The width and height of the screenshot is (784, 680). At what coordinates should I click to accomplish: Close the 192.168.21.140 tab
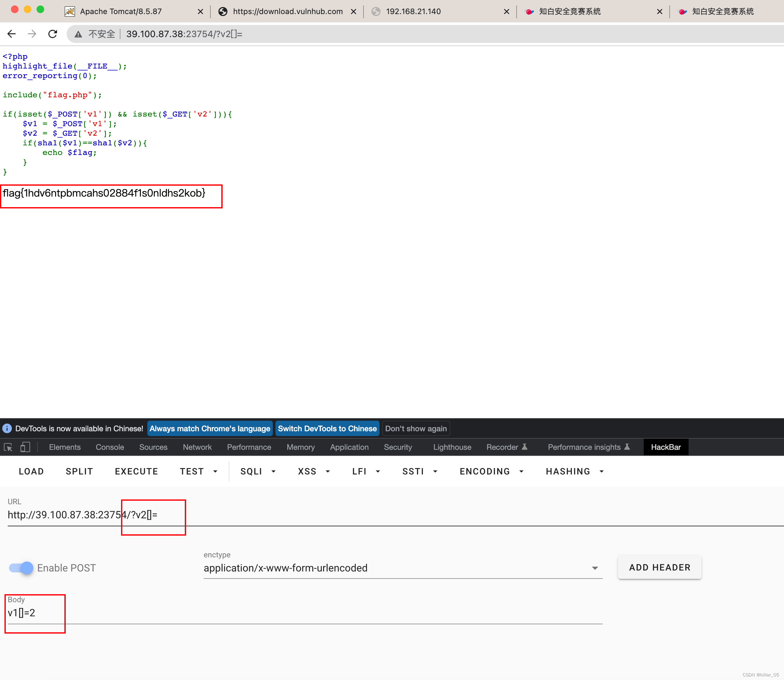(506, 12)
